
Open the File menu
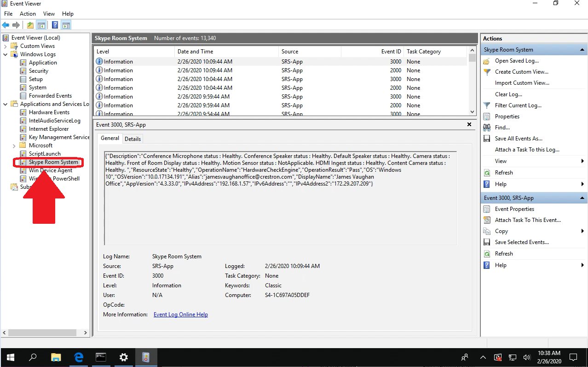point(8,14)
